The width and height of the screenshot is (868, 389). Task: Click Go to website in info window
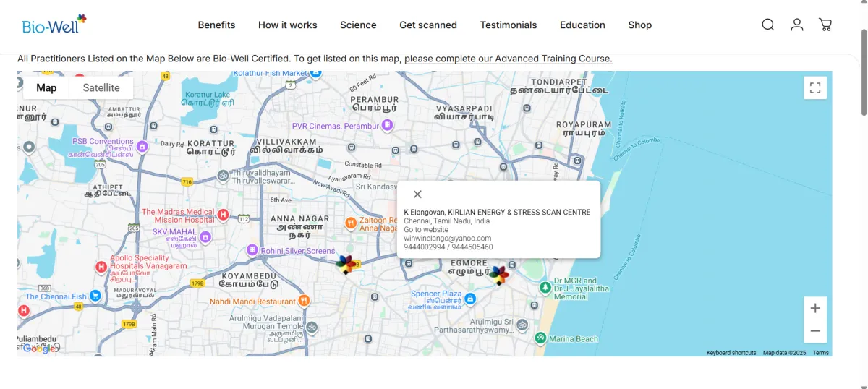(x=426, y=230)
